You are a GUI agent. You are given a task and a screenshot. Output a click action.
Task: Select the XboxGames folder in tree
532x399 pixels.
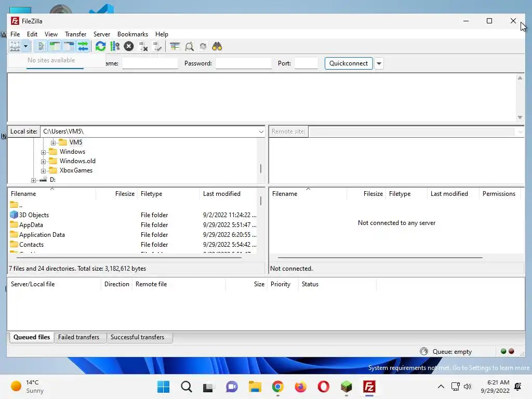click(76, 170)
